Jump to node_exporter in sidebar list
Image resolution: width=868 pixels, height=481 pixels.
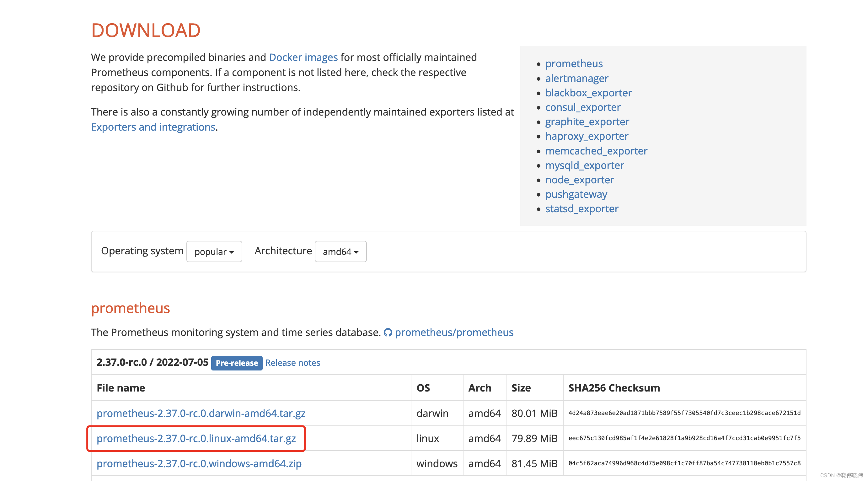tap(579, 180)
